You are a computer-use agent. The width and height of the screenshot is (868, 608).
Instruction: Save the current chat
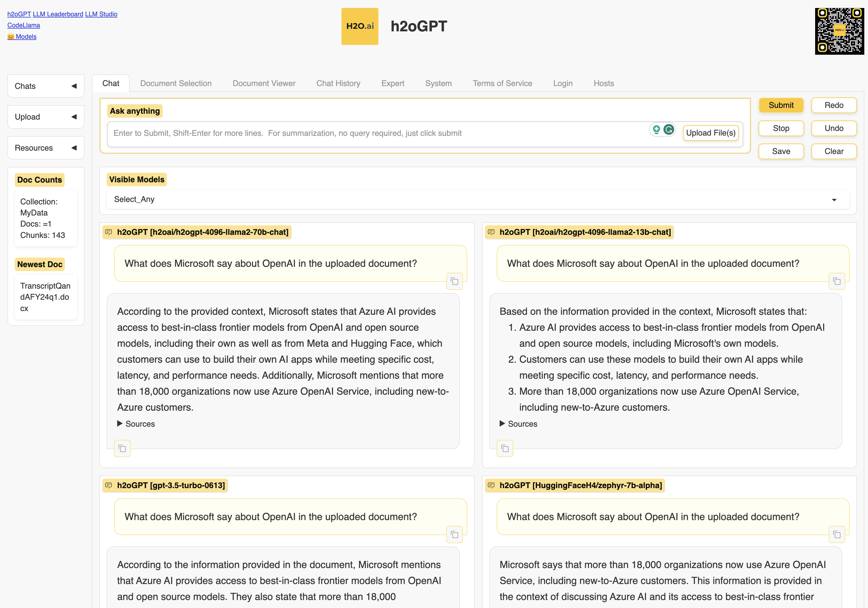tap(781, 151)
